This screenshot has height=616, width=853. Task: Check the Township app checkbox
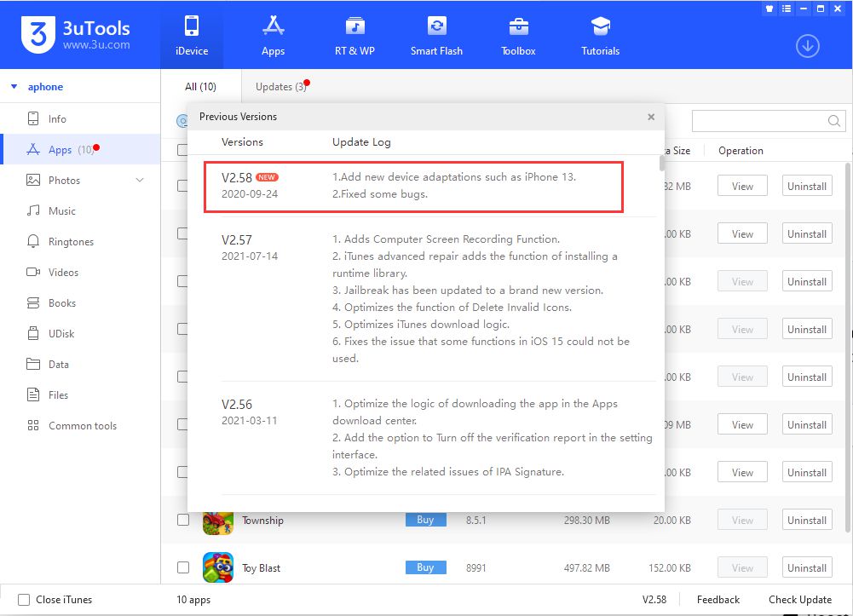pos(183,520)
